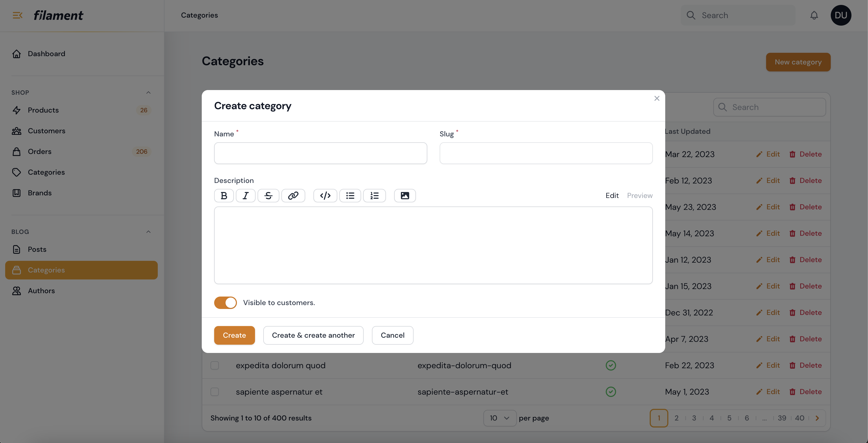Viewport: 868px width, 443px height.
Task: Insert a bulleted list
Action: tap(350, 196)
